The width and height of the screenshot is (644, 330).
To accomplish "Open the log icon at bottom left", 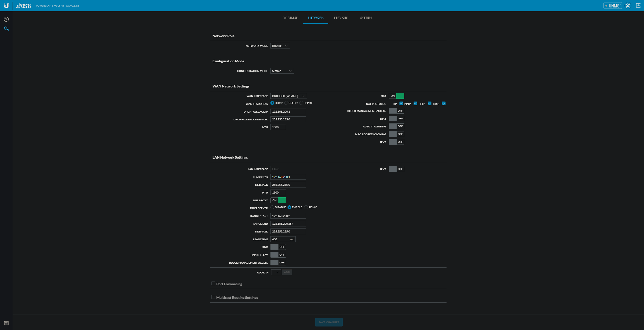I will click(6, 323).
